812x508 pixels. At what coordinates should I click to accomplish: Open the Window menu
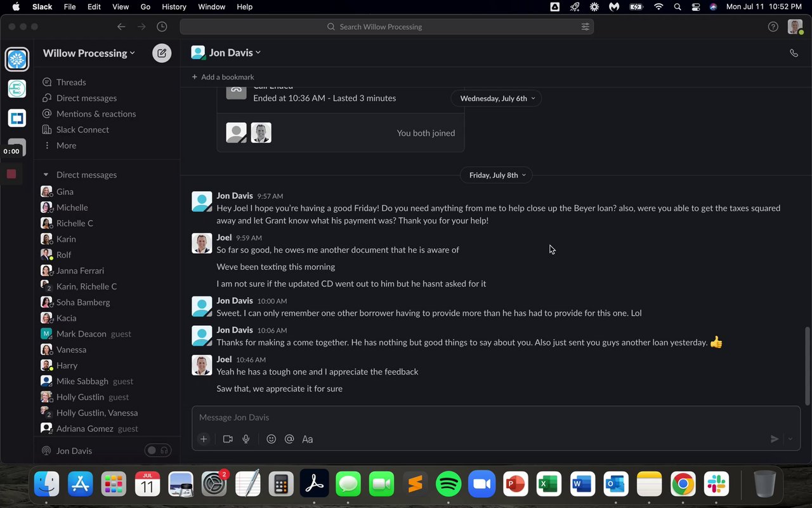[212, 7]
